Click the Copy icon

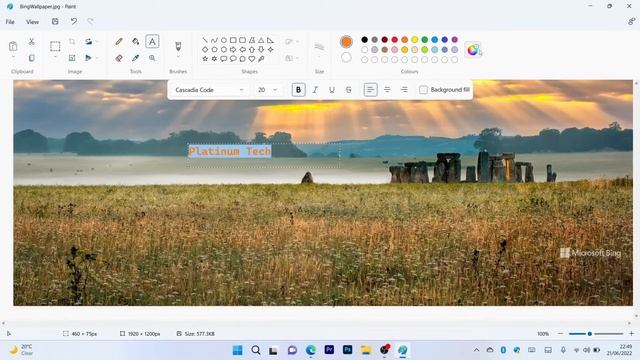pyautogui.click(x=31, y=58)
